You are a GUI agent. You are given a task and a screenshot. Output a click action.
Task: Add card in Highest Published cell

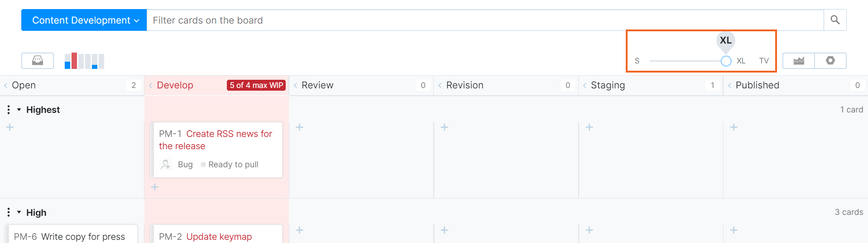(734, 127)
